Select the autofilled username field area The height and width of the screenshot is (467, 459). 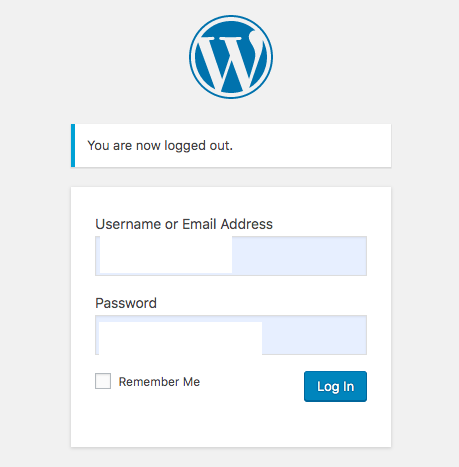click(231, 256)
